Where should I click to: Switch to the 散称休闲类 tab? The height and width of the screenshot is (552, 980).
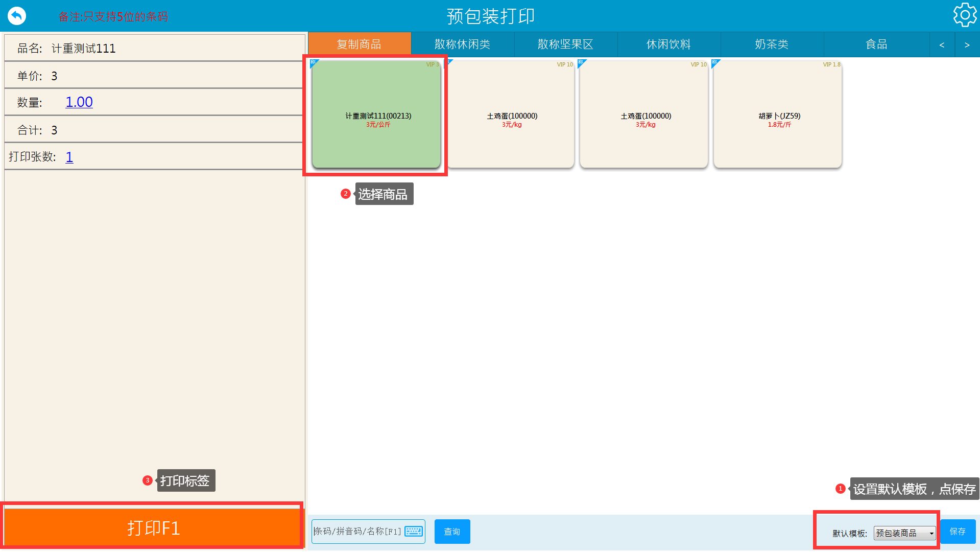click(x=463, y=44)
